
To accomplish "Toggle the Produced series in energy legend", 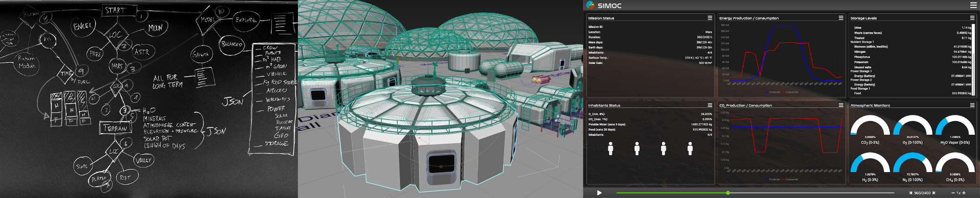I will tap(772, 92).
